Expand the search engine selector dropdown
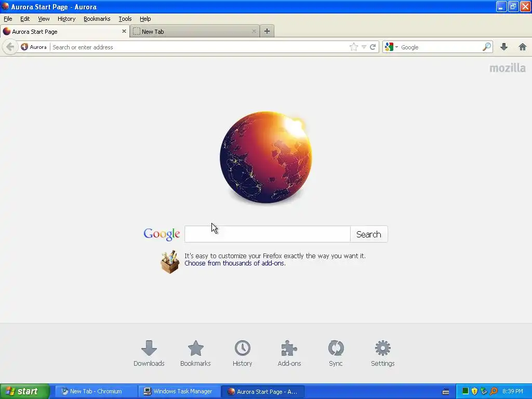 coord(396,47)
